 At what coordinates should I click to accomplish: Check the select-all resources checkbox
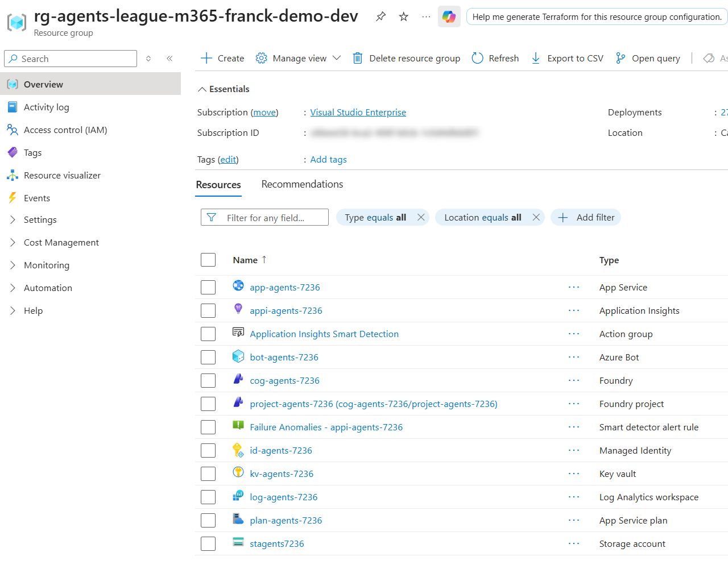pos(208,260)
